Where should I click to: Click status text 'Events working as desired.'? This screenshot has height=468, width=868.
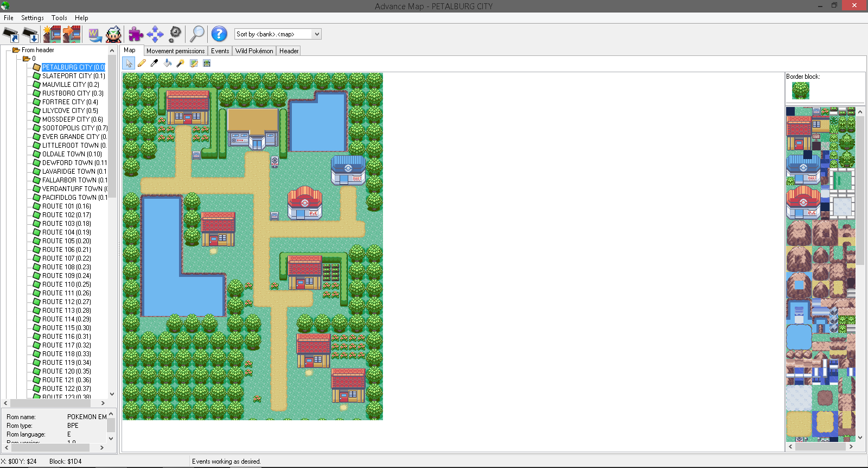point(226,461)
